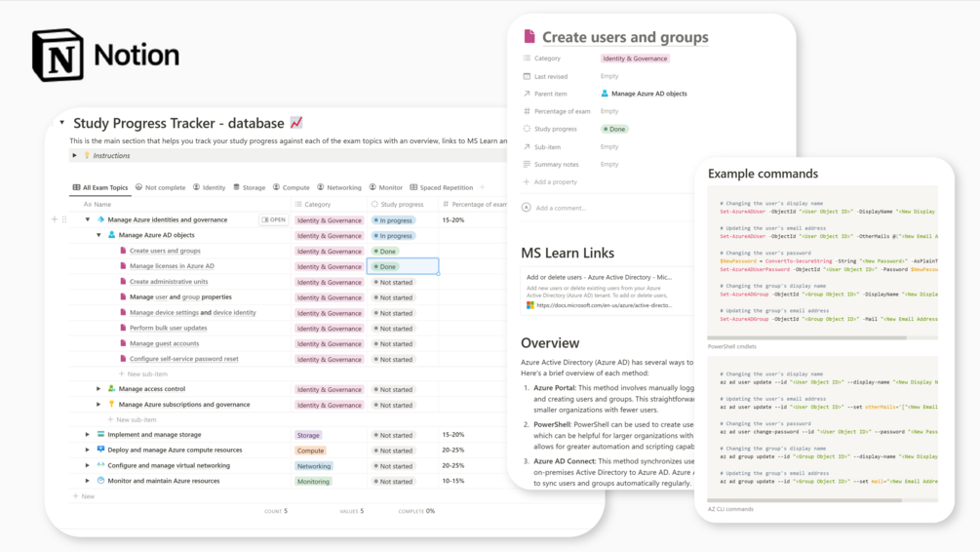Click the Category column header

click(x=313, y=205)
